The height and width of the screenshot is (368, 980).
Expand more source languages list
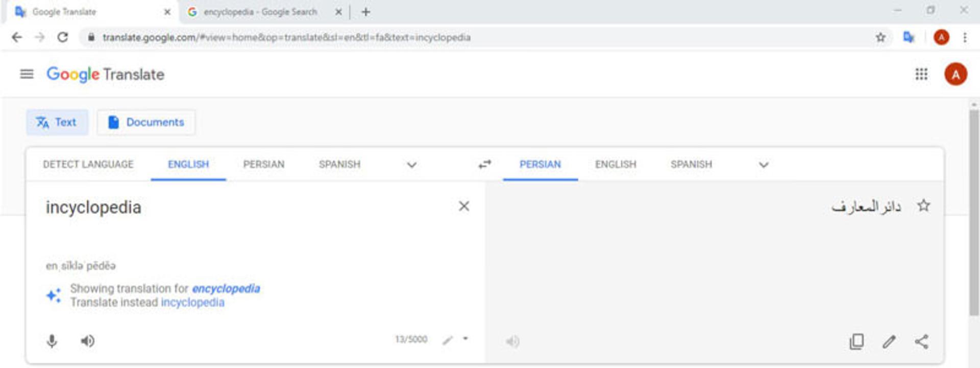pyautogui.click(x=411, y=165)
